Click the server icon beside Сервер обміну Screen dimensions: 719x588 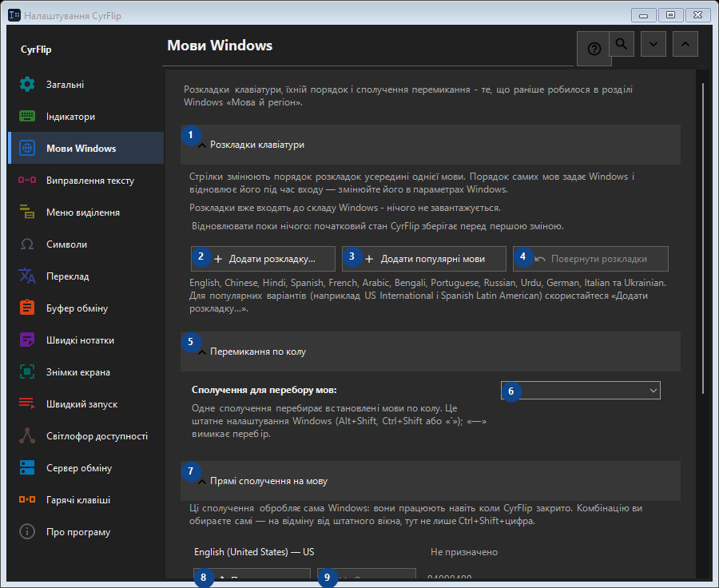click(x=27, y=468)
